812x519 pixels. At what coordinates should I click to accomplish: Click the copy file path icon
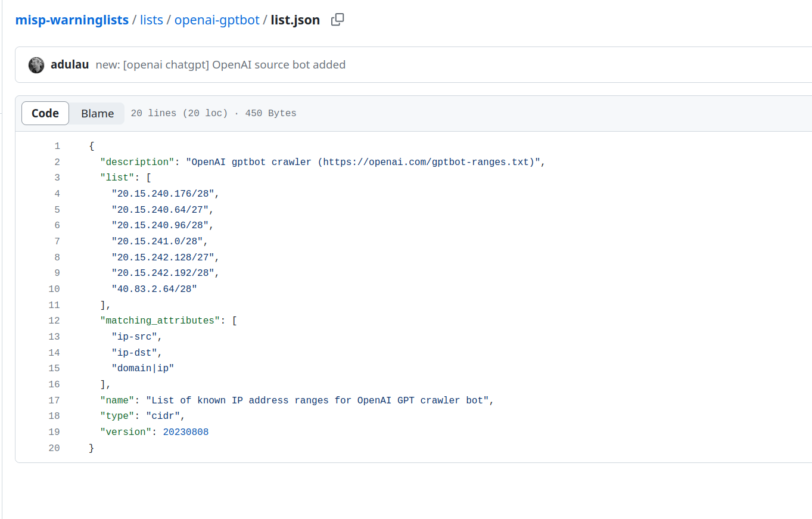point(337,20)
